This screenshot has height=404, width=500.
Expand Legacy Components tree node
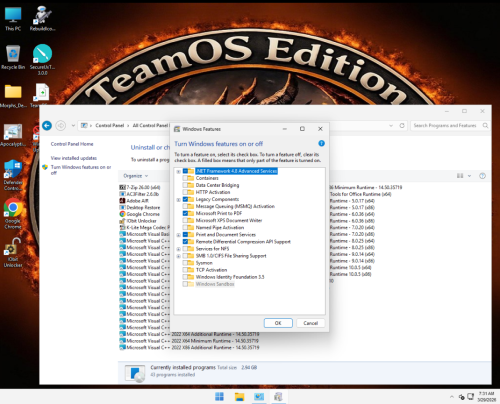[178, 200]
